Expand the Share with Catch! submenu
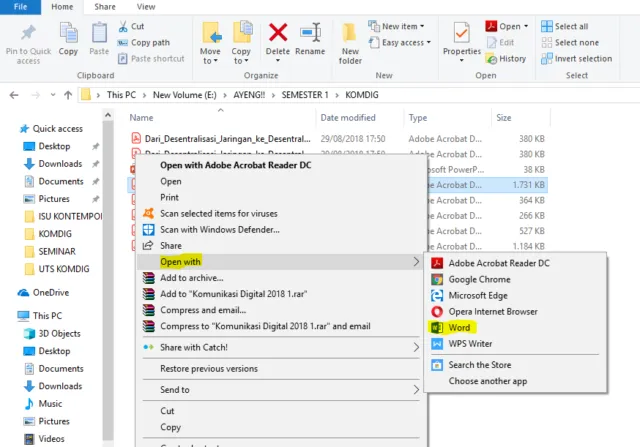The width and height of the screenshot is (640, 447). (280, 347)
